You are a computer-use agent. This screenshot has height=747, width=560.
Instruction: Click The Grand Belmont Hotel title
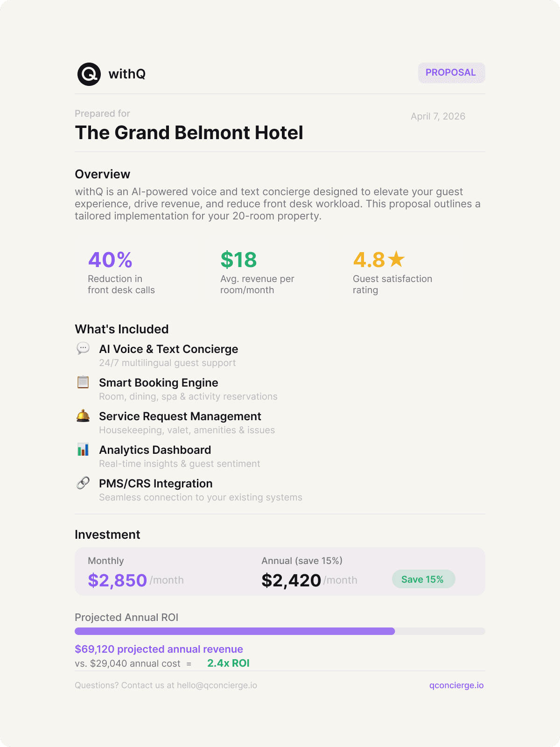[x=189, y=133]
